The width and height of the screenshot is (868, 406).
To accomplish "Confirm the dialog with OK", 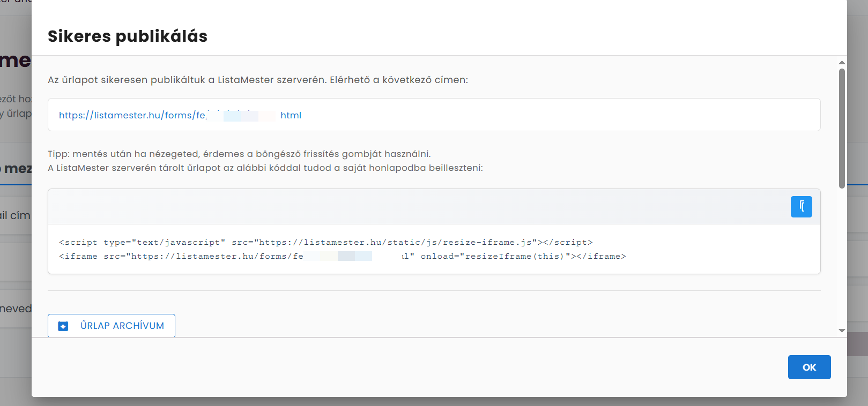I will (809, 367).
